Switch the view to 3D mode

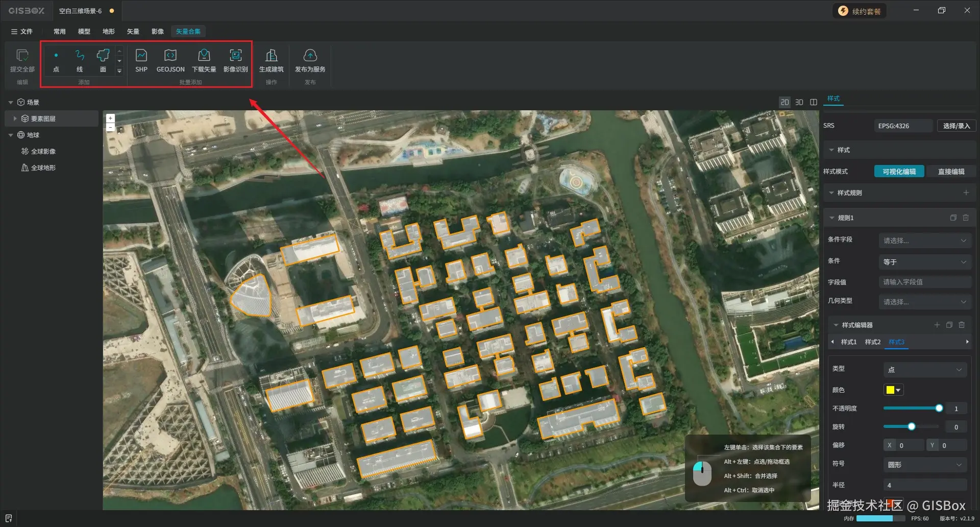[799, 102]
